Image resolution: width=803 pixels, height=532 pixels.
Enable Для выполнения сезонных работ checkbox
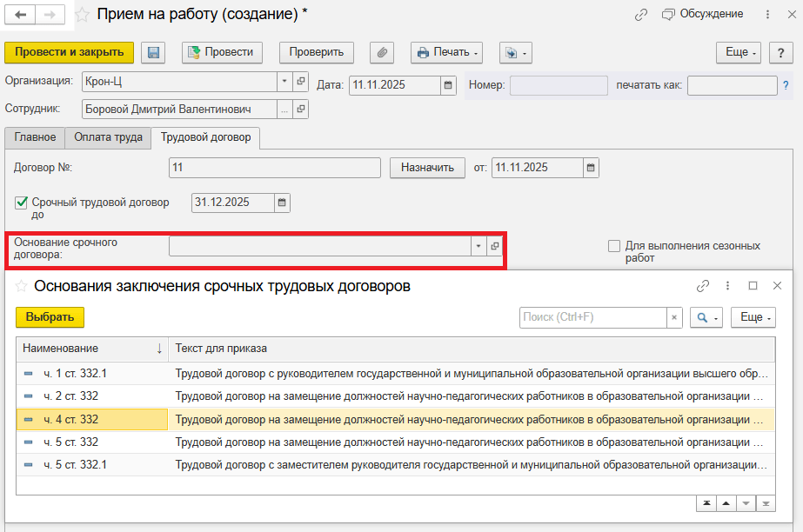pos(614,246)
